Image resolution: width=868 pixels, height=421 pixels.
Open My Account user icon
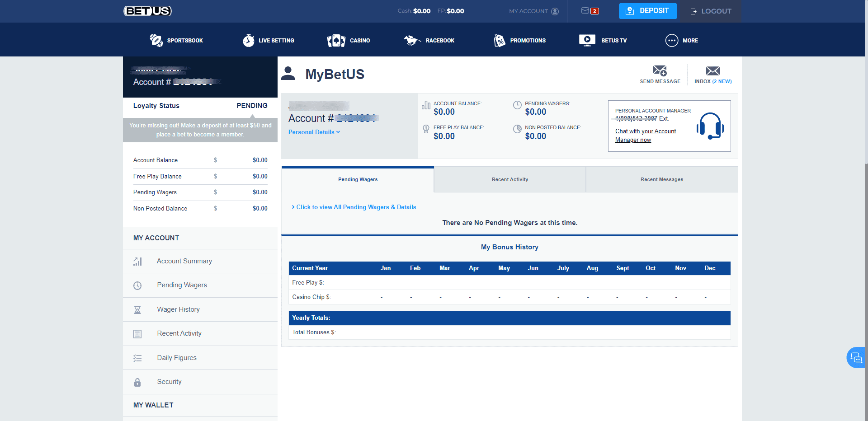[x=555, y=11]
